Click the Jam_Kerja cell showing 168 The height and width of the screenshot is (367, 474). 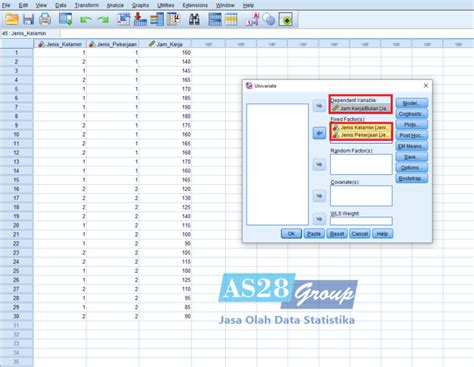(x=165, y=152)
